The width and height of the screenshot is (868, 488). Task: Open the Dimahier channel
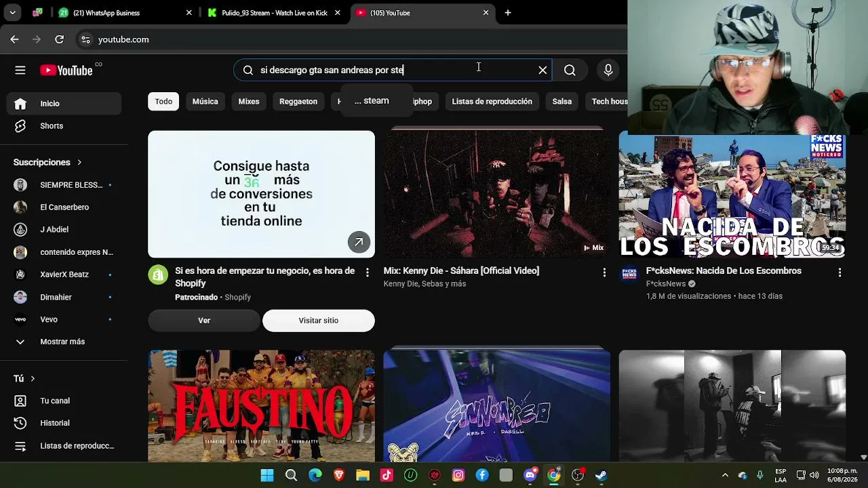pos(64,297)
